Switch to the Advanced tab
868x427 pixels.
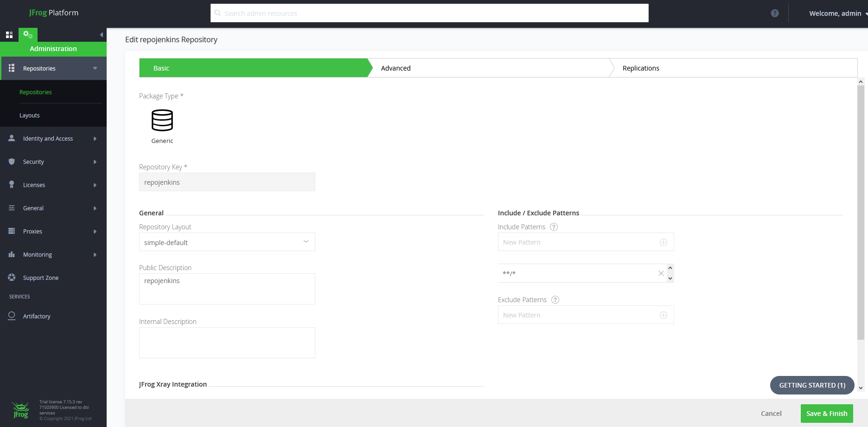[491, 68]
